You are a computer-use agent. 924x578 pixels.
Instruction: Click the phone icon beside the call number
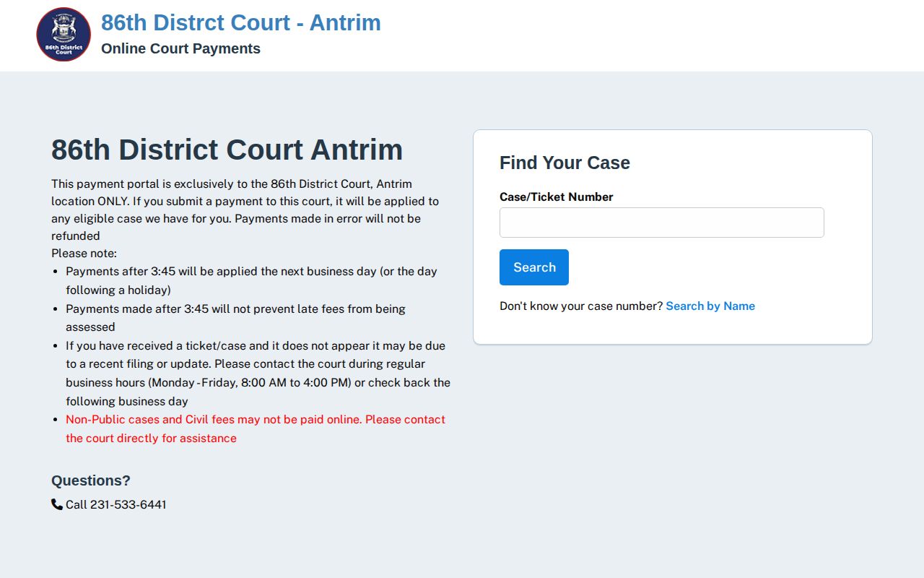coord(57,504)
